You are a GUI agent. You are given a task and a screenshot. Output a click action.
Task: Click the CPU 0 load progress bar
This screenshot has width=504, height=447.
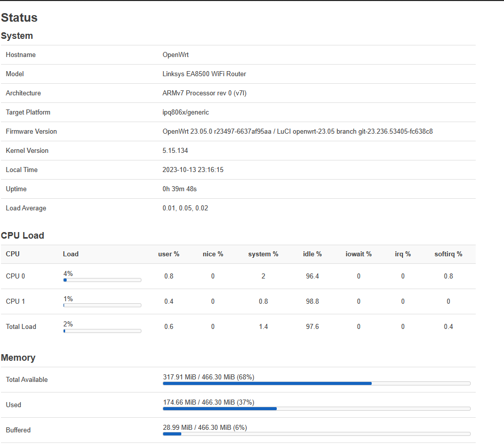click(x=102, y=280)
